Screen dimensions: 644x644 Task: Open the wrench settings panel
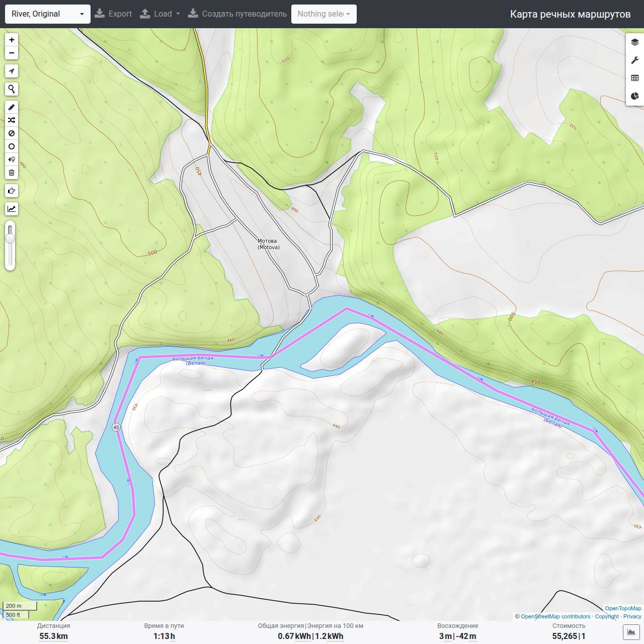(x=635, y=60)
